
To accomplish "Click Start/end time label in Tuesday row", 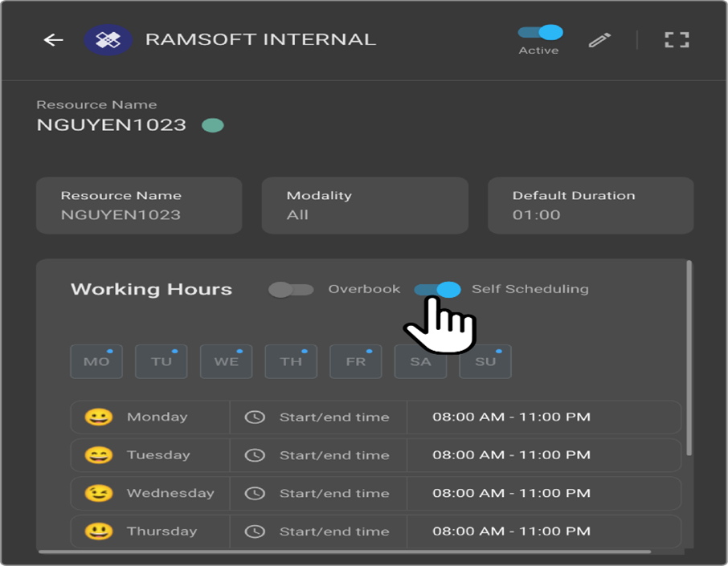I will coord(334,455).
